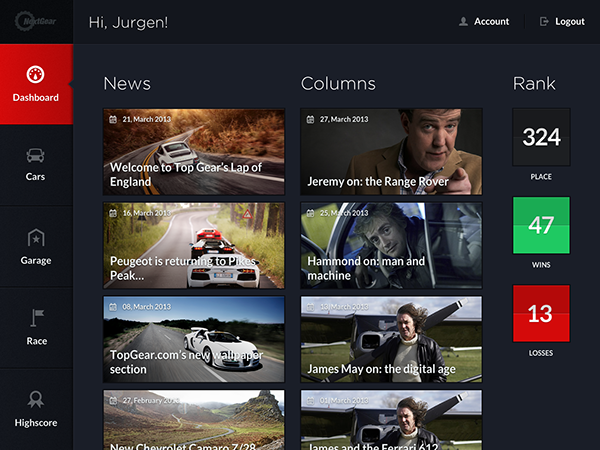Click the PLACE label under 324
This screenshot has height=450, width=600.
click(541, 177)
